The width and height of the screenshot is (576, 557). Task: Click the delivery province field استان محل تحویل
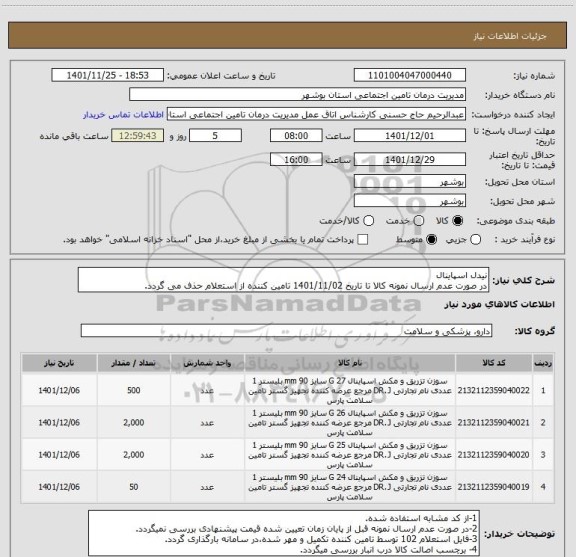pyautogui.click(x=410, y=182)
